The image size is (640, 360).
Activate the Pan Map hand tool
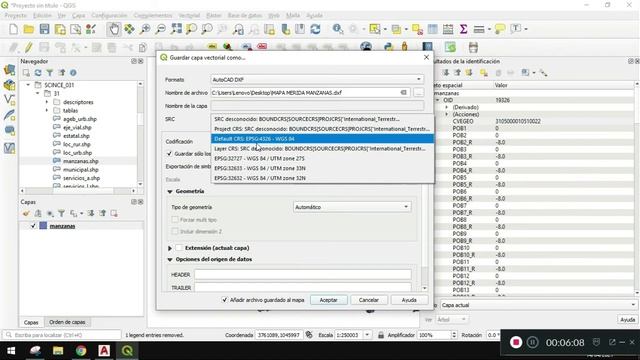[x=114, y=29]
